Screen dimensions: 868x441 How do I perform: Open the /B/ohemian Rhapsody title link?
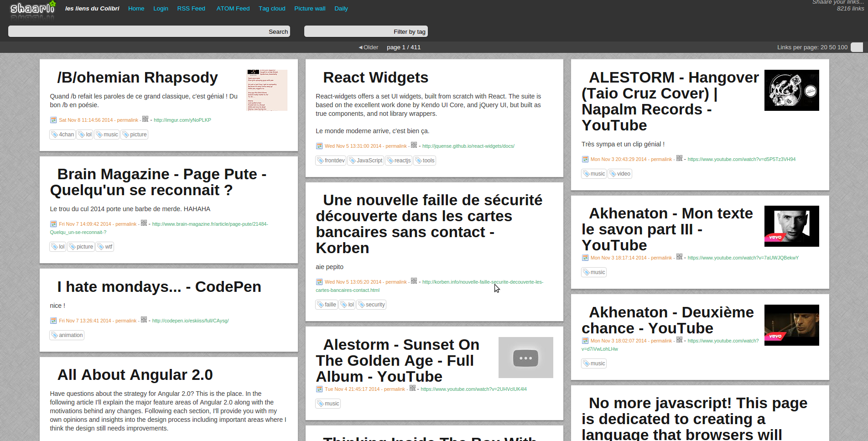pos(137,78)
